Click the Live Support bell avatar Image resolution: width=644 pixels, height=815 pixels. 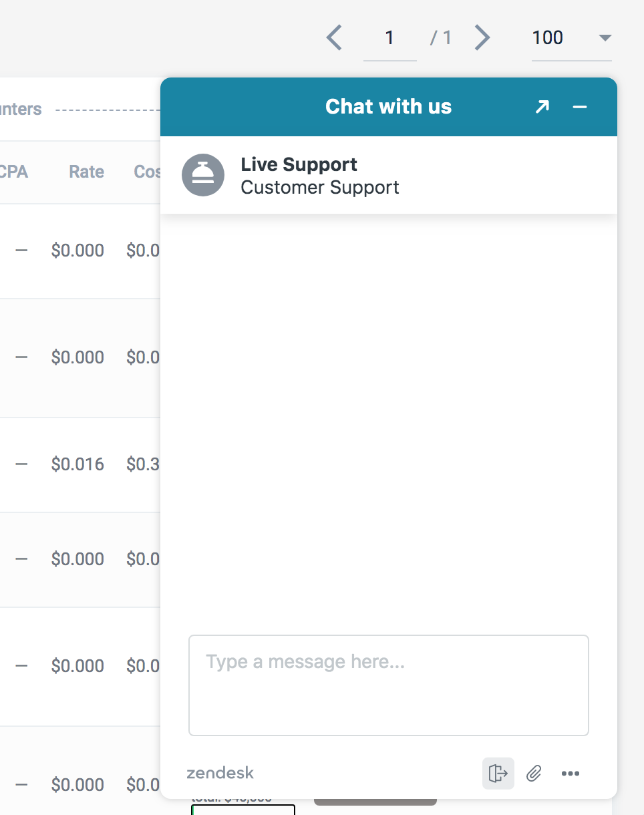(203, 175)
